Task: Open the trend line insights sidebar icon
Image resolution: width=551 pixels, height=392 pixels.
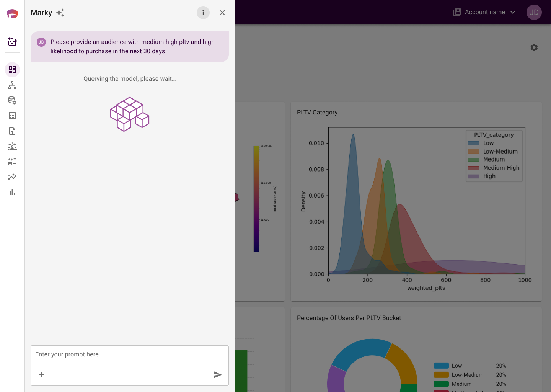Action: click(x=12, y=177)
